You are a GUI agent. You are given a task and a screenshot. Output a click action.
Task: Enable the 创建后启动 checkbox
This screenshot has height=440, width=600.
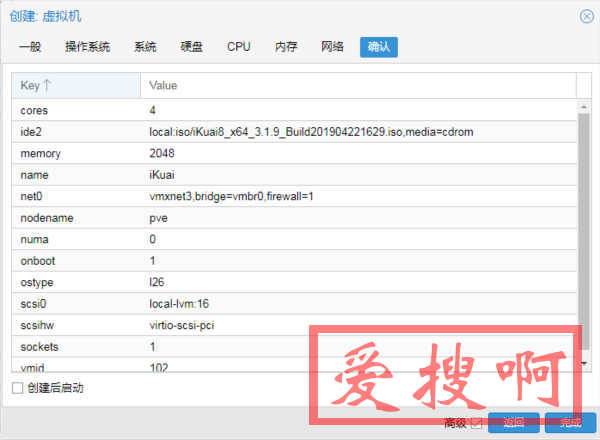pyautogui.click(x=17, y=387)
